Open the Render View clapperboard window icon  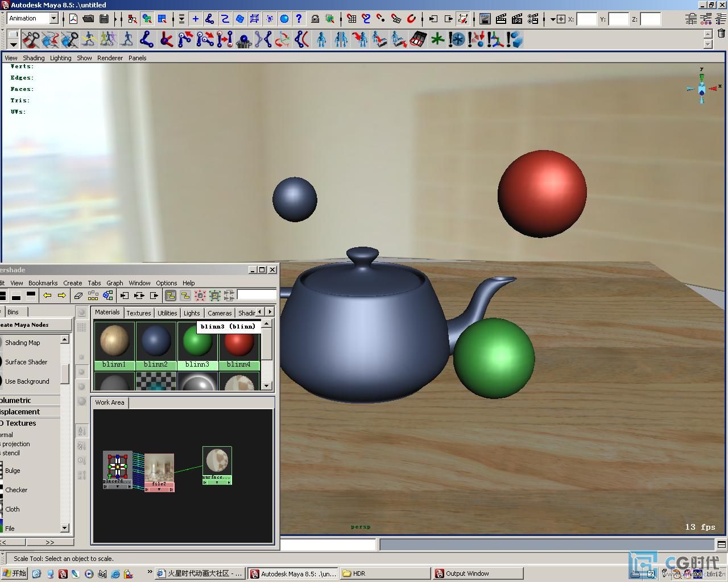tap(485, 19)
